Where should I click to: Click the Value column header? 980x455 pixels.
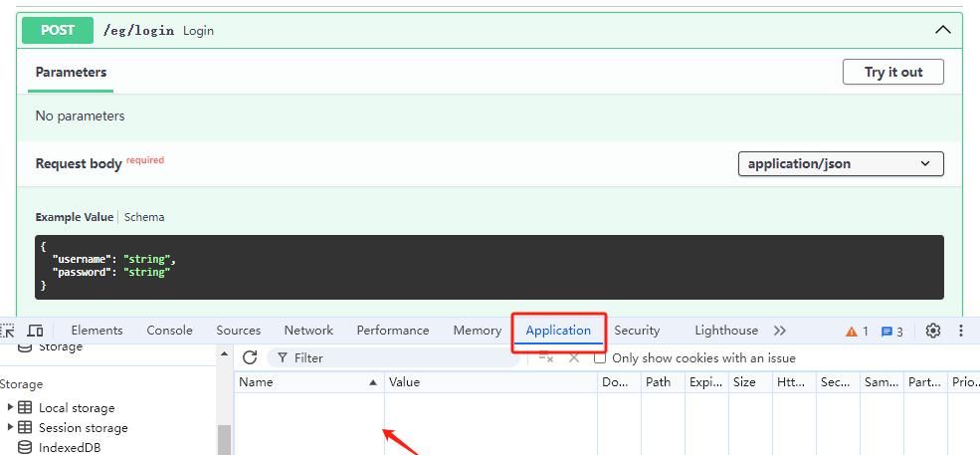pos(490,381)
